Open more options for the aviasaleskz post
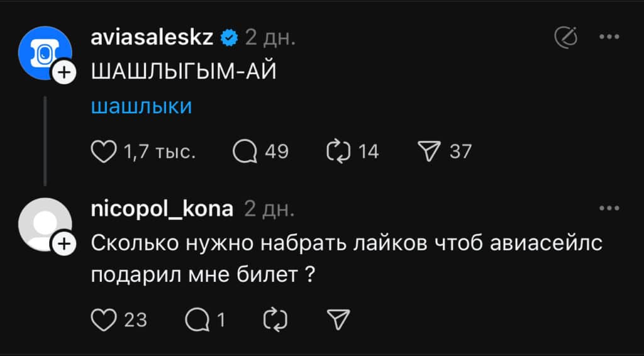This screenshot has height=356, width=644. point(609,38)
